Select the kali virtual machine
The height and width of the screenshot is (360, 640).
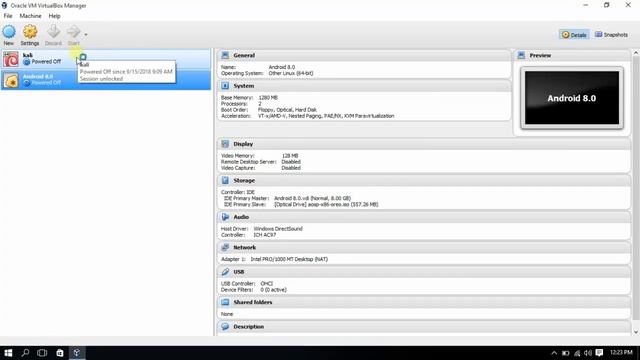[x=106, y=59]
